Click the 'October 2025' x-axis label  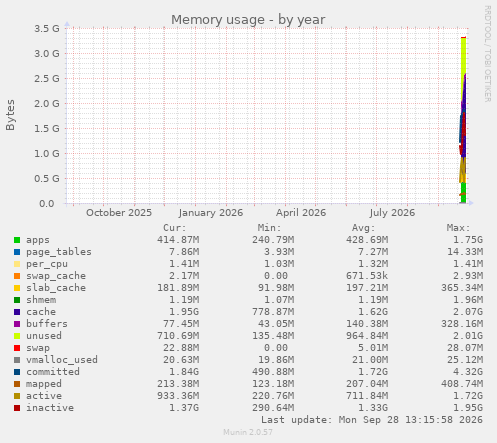(x=119, y=213)
